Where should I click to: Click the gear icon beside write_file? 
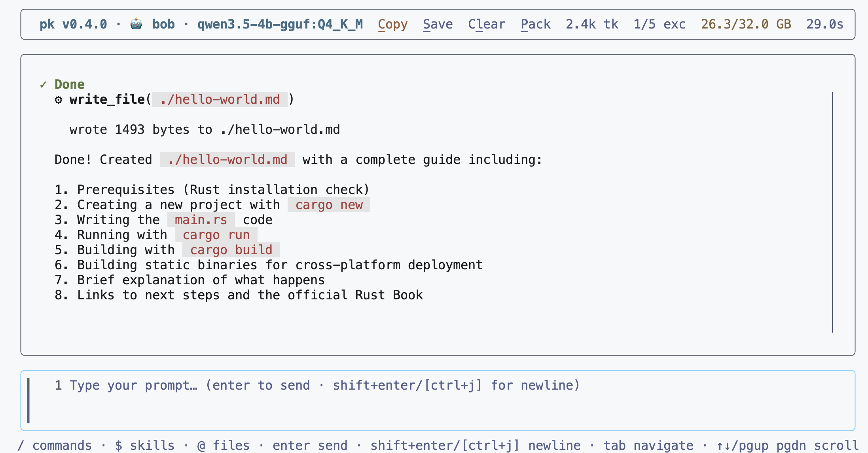point(59,100)
